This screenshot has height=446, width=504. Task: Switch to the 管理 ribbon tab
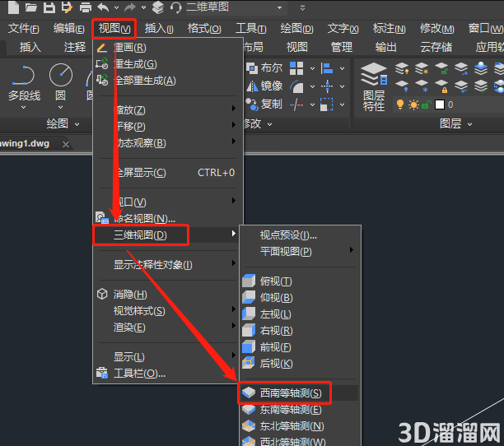[x=342, y=47]
